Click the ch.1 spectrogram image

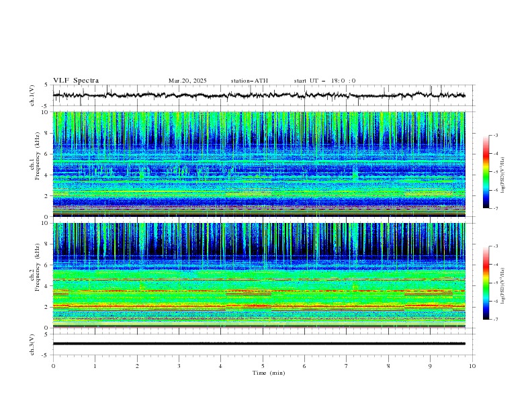(259, 164)
